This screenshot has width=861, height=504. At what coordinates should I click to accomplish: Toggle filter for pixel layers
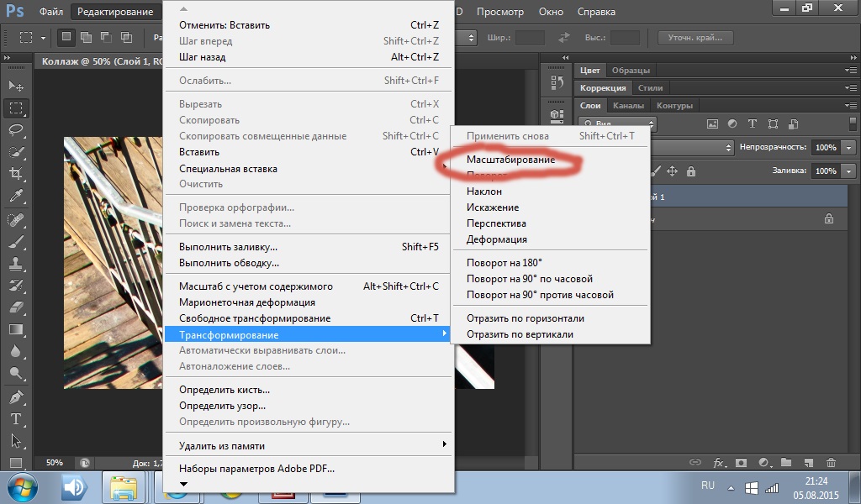(x=712, y=124)
